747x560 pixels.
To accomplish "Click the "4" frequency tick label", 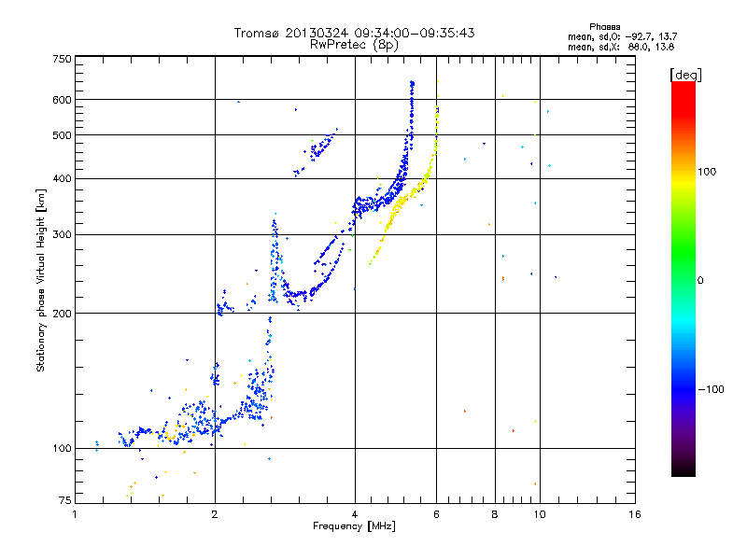I will 355,514.
